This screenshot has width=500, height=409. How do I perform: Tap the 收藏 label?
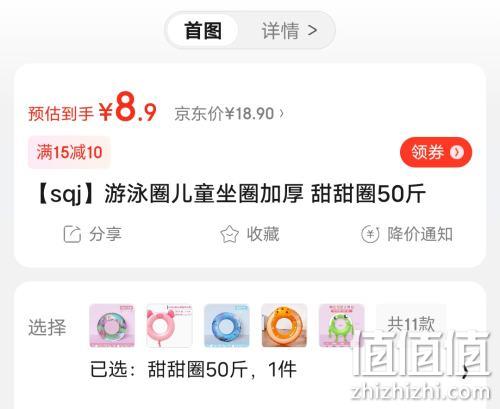pyautogui.click(x=263, y=234)
